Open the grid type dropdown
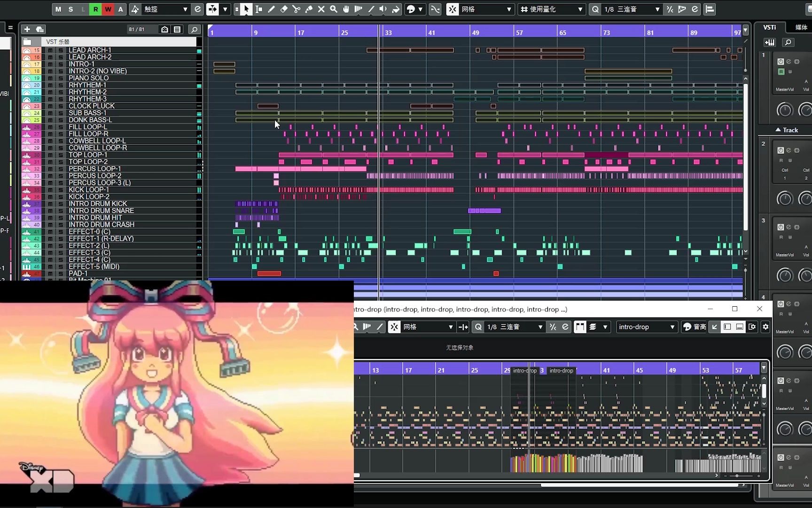This screenshot has width=812, height=508. pyautogui.click(x=552, y=9)
